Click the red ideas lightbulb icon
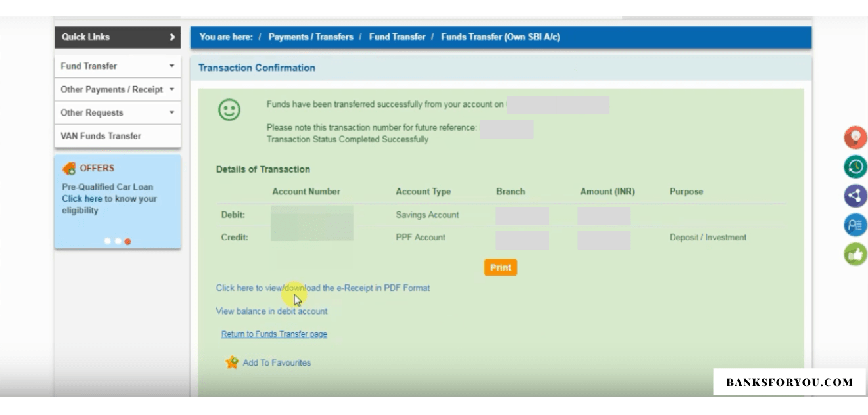Viewport: 868px width, 415px height. (x=856, y=138)
